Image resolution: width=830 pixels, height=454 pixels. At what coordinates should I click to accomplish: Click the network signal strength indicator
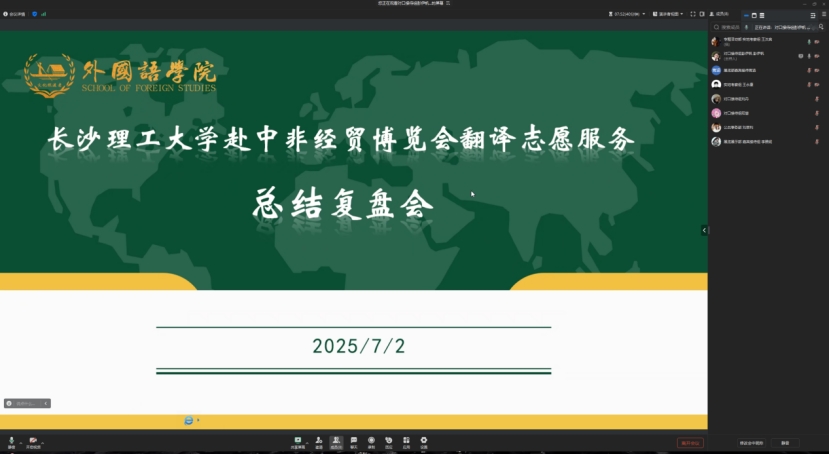44,14
